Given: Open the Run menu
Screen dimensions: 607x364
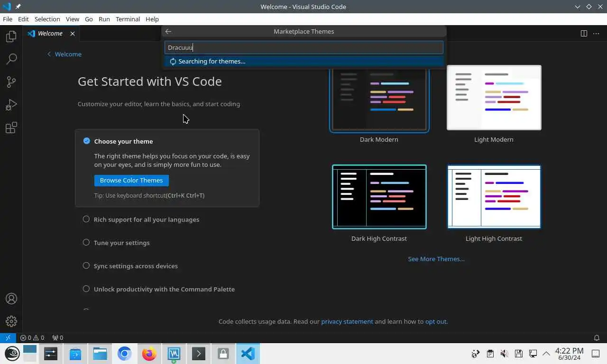Looking at the screenshot, I should click(104, 19).
